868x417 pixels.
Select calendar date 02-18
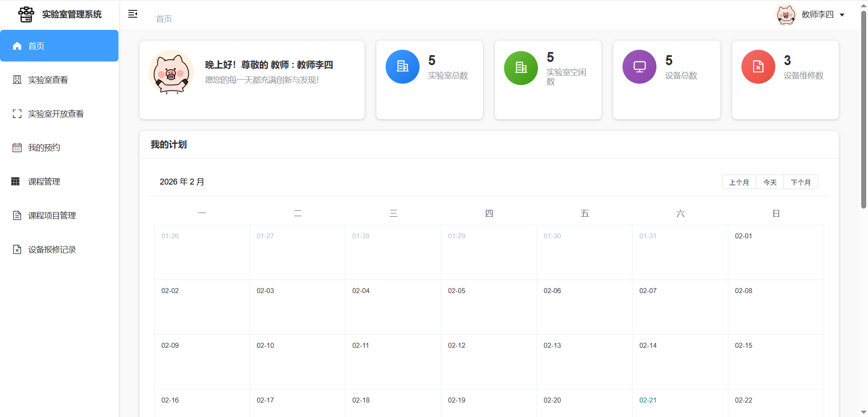(x=393, y=403)
